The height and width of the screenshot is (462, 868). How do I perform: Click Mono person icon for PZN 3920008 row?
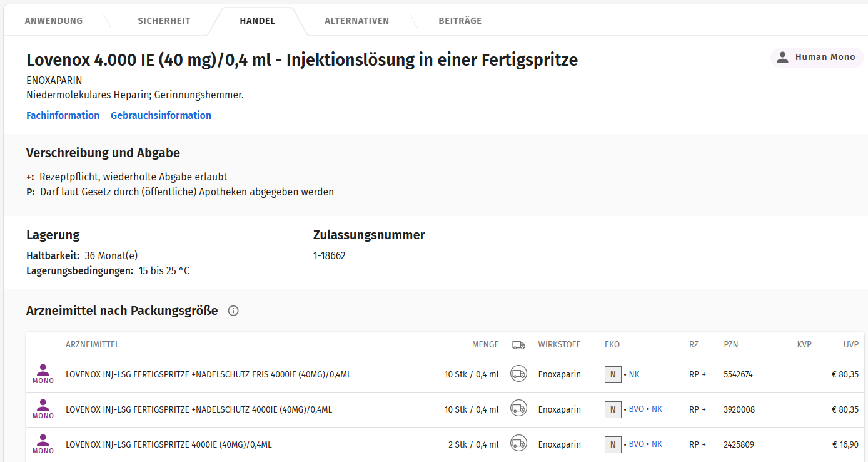click(x=43, y=409)
